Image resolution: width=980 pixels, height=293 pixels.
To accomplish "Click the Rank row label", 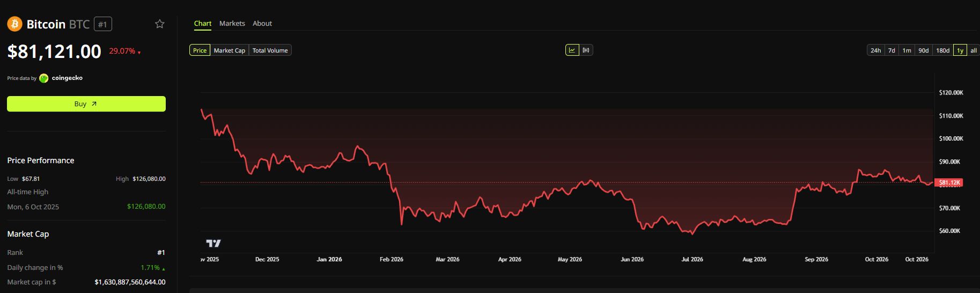I will point(15,252).
